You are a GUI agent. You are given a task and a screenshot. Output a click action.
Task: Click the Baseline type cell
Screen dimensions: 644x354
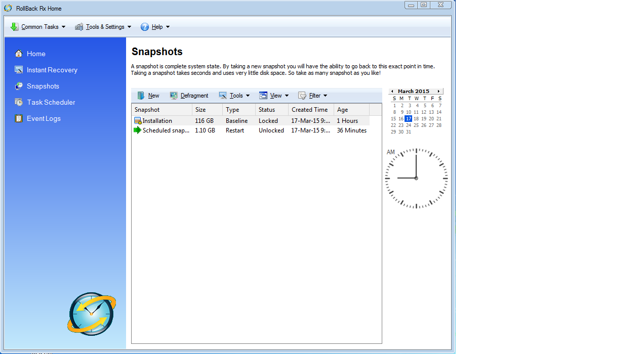tap(237, 121)
